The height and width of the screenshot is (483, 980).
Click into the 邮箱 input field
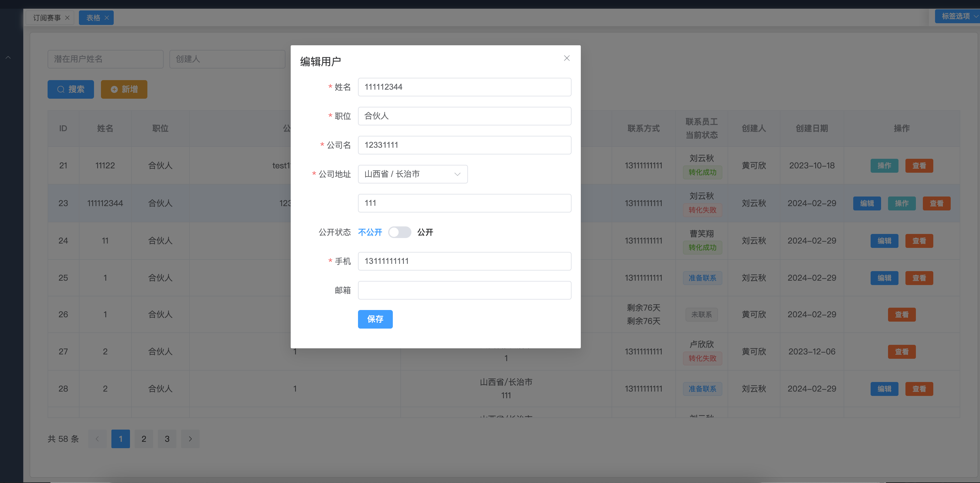click(x=464, y=290)
